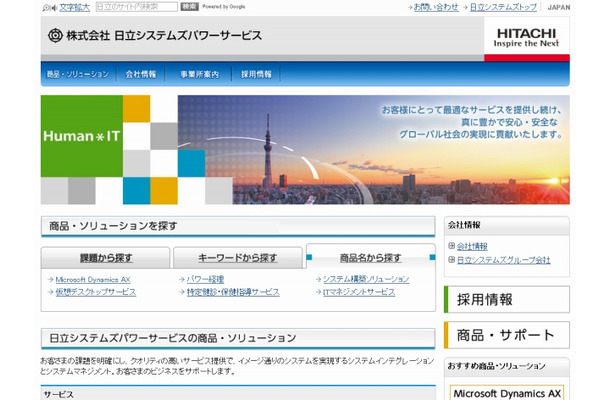Expand the plus icon beside 日立システムズグループ会社
Viewport: 610px width, 400px height.
coord(451,260)
